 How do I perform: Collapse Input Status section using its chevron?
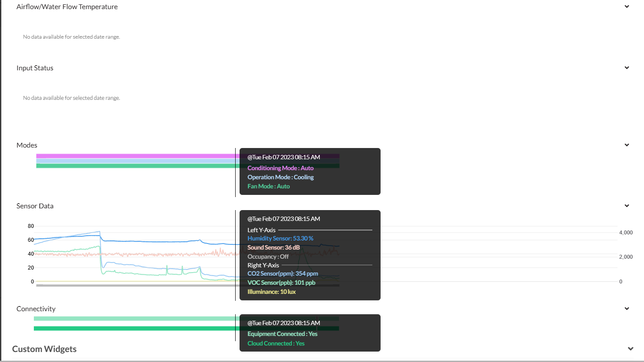627,68
